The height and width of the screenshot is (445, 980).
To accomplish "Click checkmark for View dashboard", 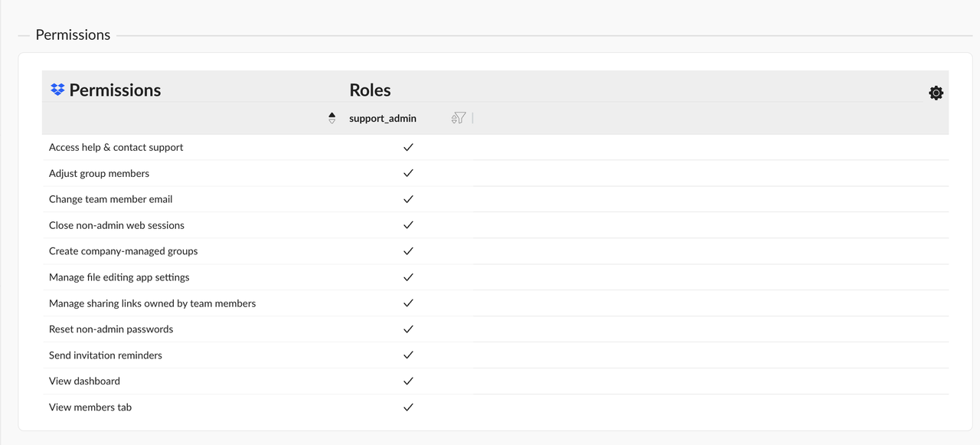I will pyautogui.click(x=408, y=381).
